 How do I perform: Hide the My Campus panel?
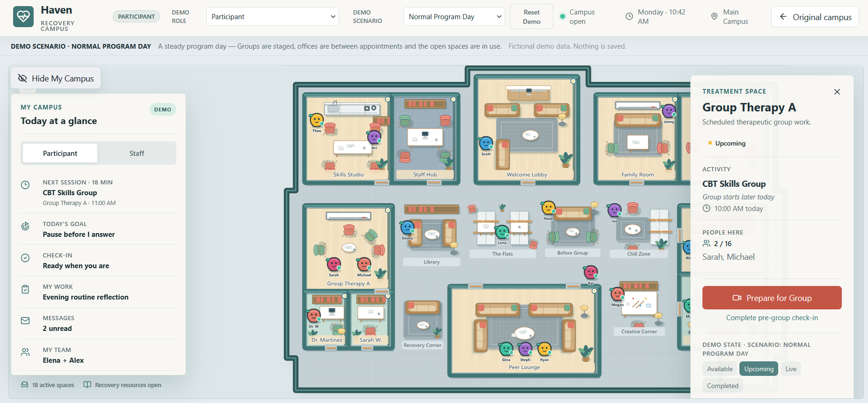point(56,79)
